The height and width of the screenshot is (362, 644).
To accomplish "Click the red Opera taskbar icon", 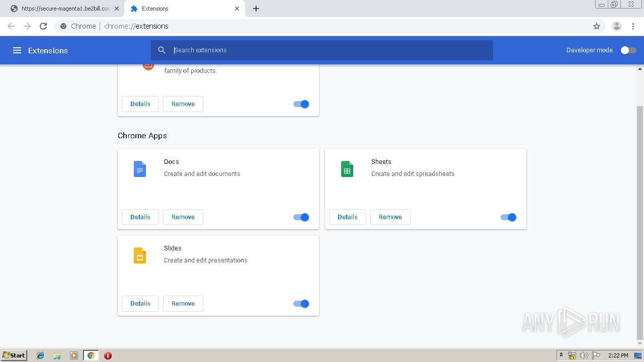I will (x=108, y=355).
